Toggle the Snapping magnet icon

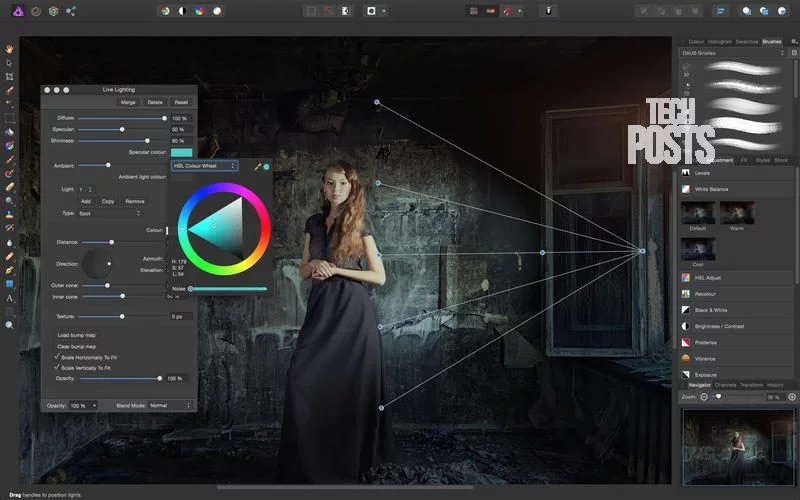[x=508, y=11]
